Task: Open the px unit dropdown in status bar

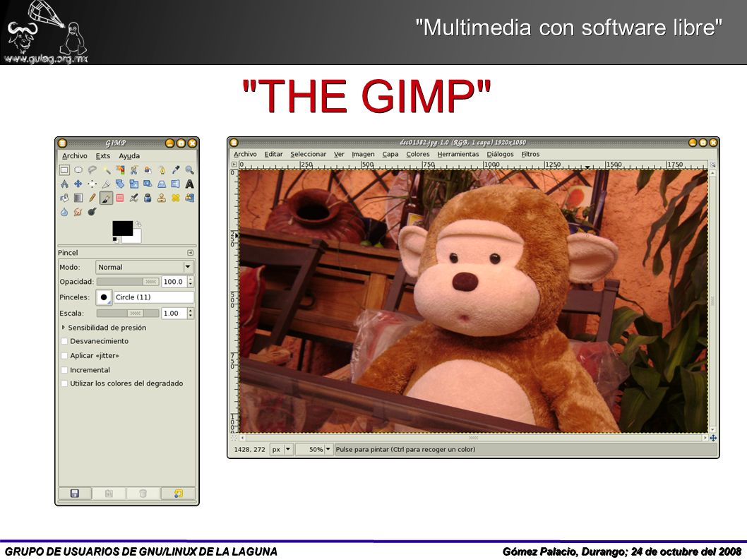Action: coord(281,449)
